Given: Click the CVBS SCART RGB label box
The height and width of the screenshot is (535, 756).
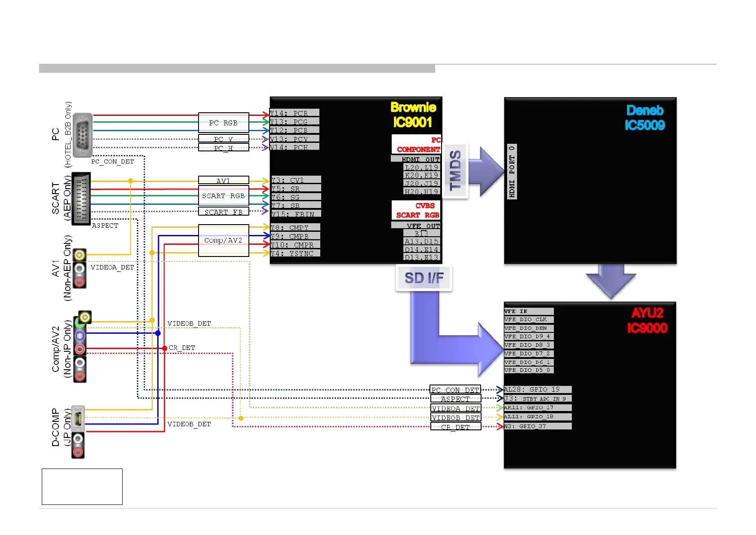Looking at the screenshot, I should tap(416, 210).
